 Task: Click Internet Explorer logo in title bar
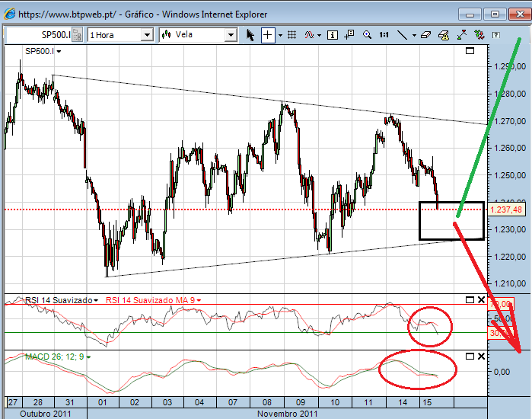(9, 14)
